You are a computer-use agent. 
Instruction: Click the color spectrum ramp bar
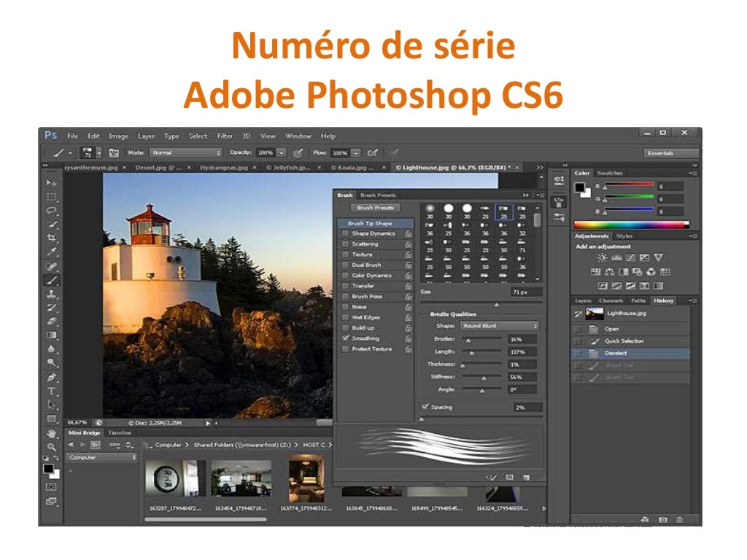pyautogui.click(x=631, y=225)
